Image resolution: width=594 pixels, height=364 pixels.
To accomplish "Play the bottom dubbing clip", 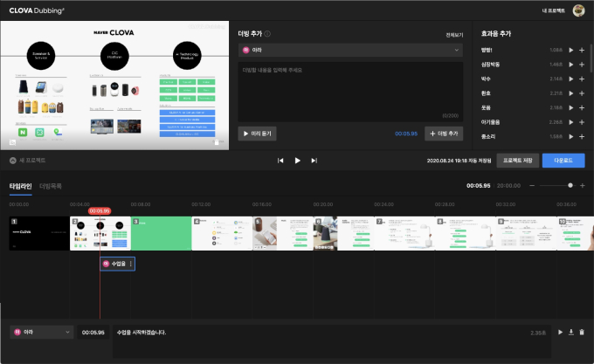I will [560, 332].
